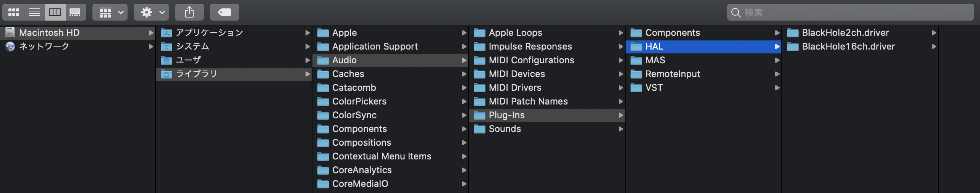Select the ユーザ folder icon

coord(167,60)
